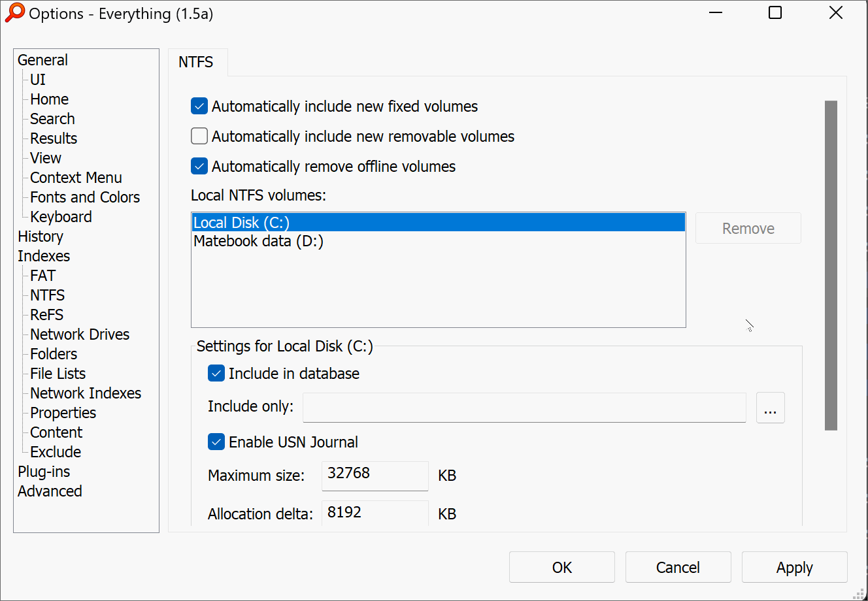Open the FAT indexes page

tap(42, 276)
